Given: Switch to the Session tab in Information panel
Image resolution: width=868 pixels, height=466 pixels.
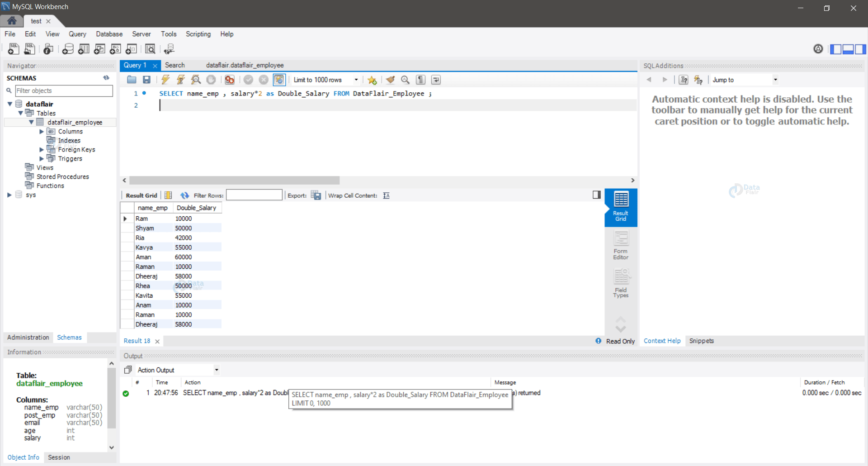Looking at the screenshot, I should 59,457.
